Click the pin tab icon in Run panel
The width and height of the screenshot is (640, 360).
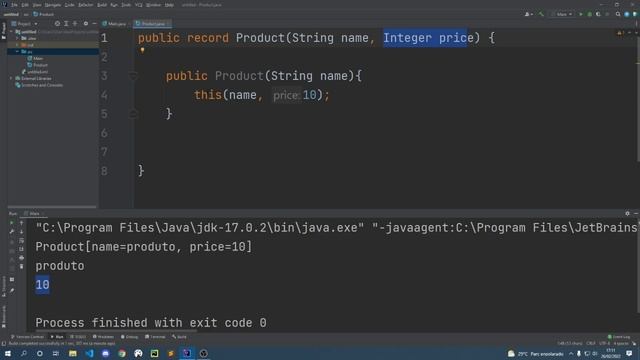coord(12,291)
